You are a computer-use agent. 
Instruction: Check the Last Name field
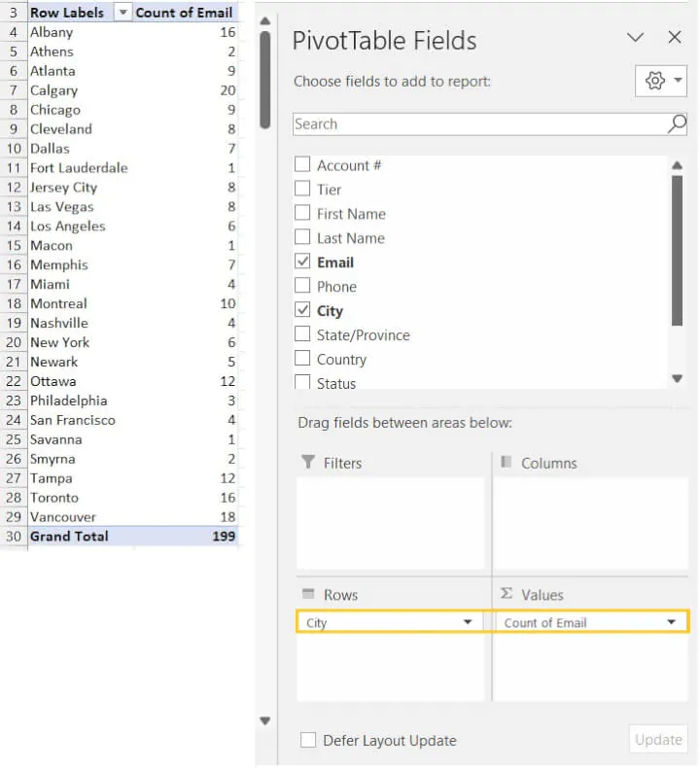(x=302, y=237)
